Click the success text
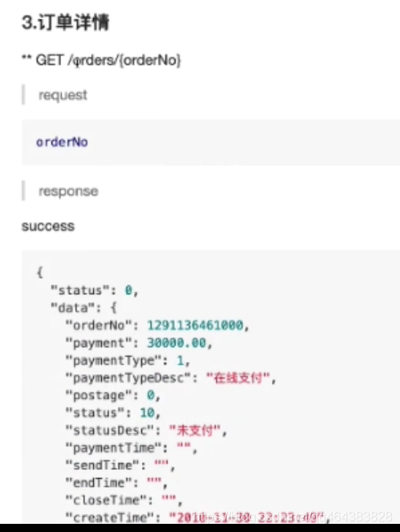Screen dimensions: 400x532 (48, 226)
